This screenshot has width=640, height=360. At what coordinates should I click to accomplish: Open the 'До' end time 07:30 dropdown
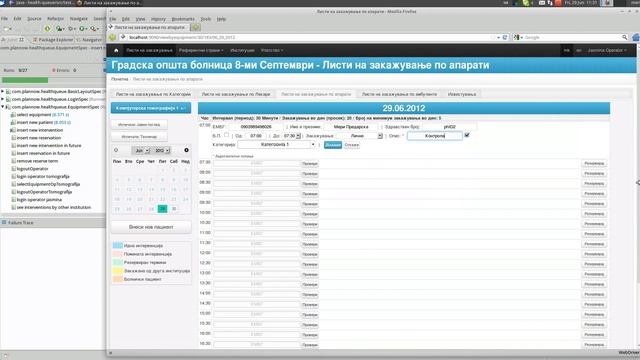[291, 136]
